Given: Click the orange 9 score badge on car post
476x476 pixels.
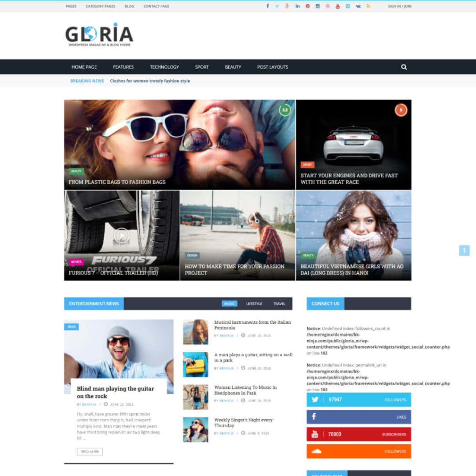Looking at the screenshot, I should pos(401,110).
